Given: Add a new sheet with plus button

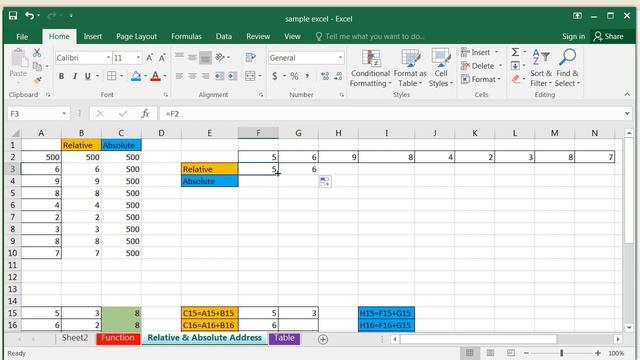Looking at the screenshot, I should (322, 339).
